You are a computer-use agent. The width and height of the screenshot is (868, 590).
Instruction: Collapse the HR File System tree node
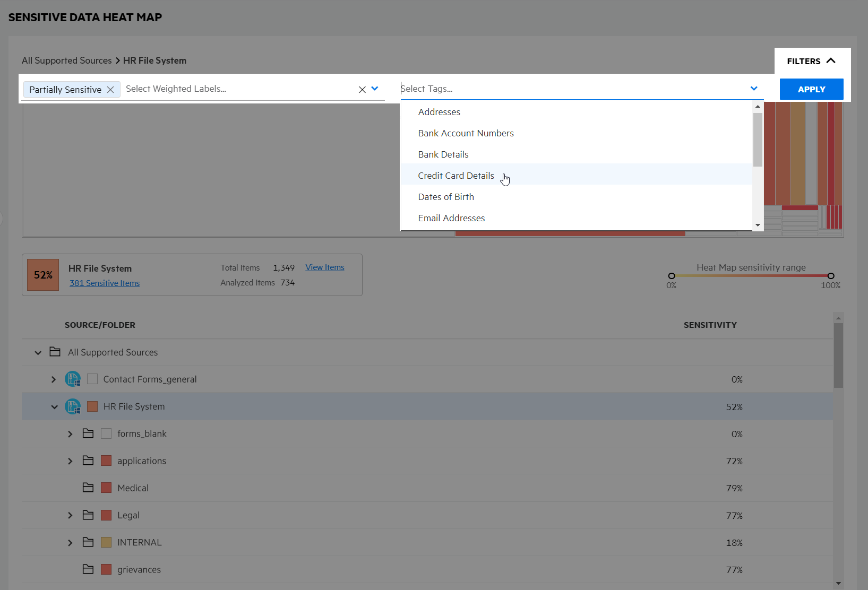coord(54,406)
